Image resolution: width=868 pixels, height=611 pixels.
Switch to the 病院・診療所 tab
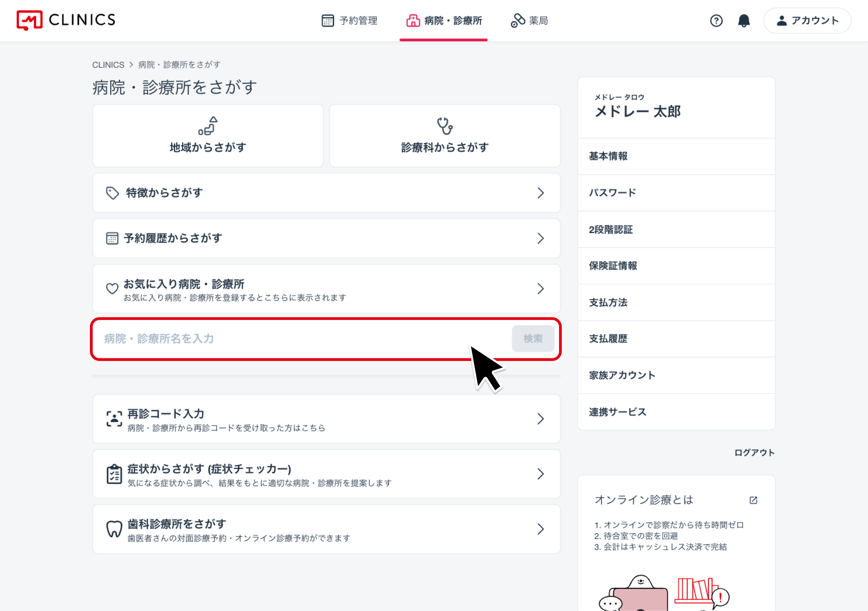click(x=444, y=20)
